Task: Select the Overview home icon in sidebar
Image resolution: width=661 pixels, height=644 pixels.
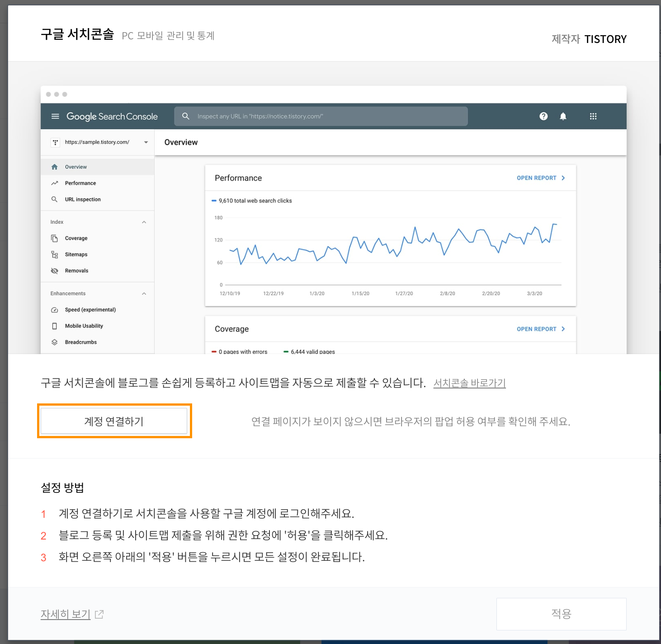Action: pos(55,167)
